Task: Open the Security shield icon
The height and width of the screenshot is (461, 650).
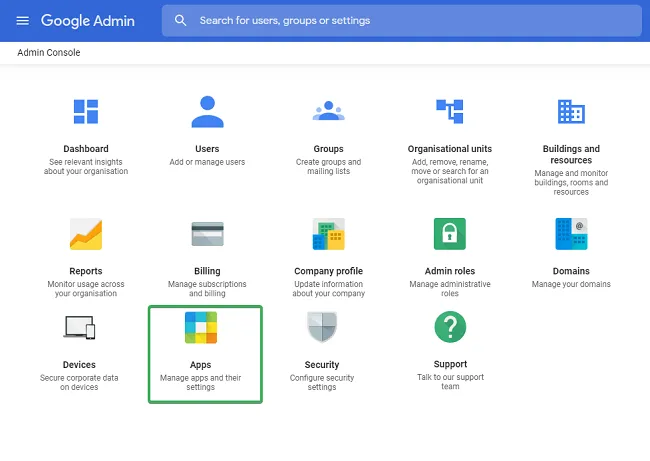Action: click(x=322, y=327)
